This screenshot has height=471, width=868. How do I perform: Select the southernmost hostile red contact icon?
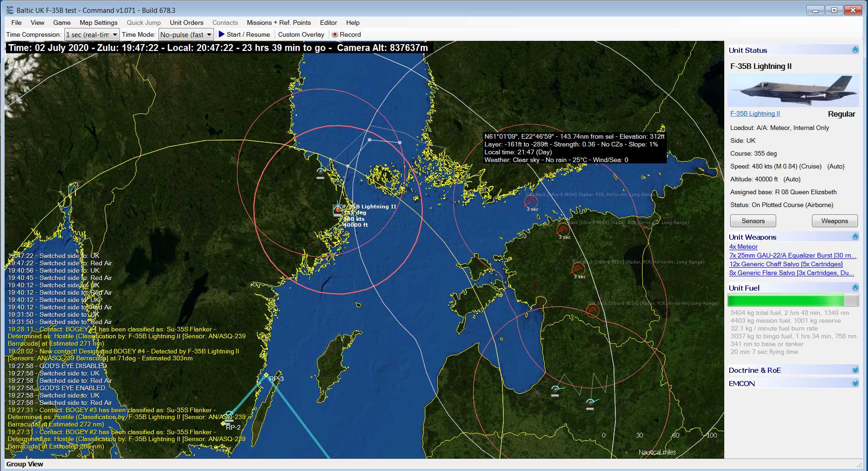tap(592, 311)
